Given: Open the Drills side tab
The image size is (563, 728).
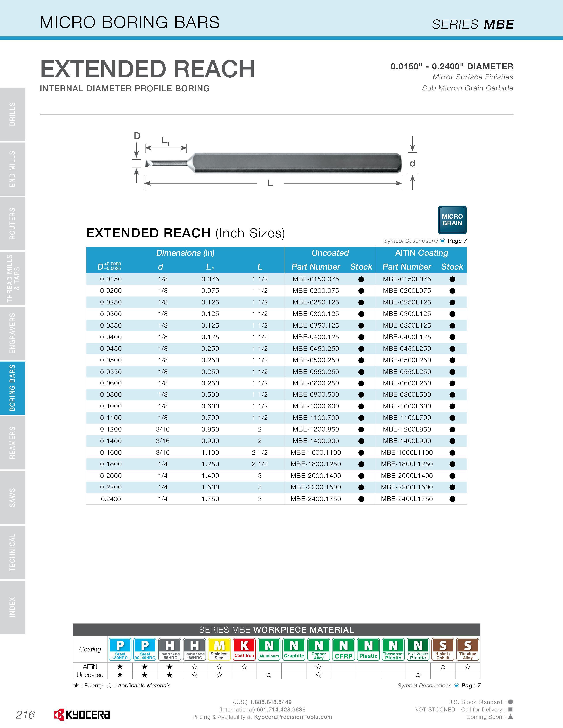Looking at the screenshot, I should [12, 114].
